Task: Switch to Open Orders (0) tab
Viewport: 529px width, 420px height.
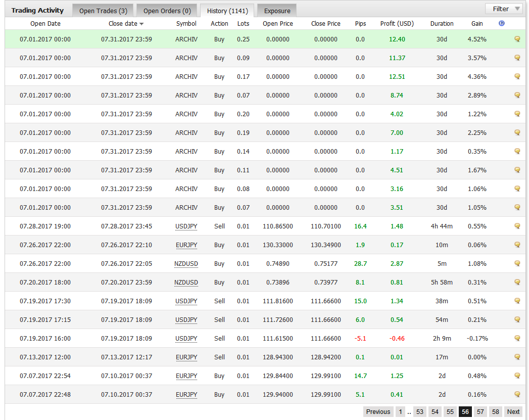Action: (x=167, y=11)
